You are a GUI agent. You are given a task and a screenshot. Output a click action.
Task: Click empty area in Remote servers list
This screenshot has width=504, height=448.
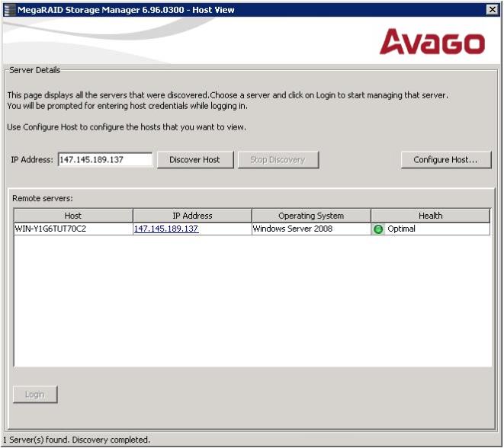[x=252, y=305]
